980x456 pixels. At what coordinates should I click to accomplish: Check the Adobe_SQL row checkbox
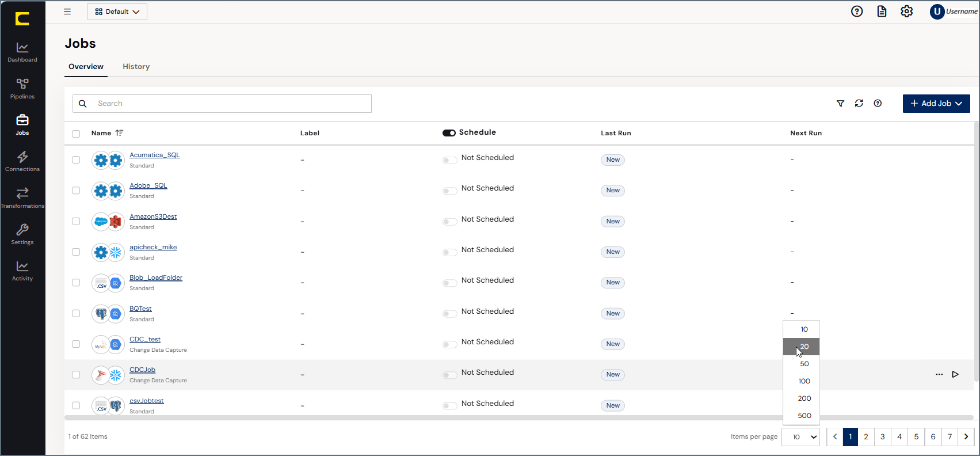76,191
